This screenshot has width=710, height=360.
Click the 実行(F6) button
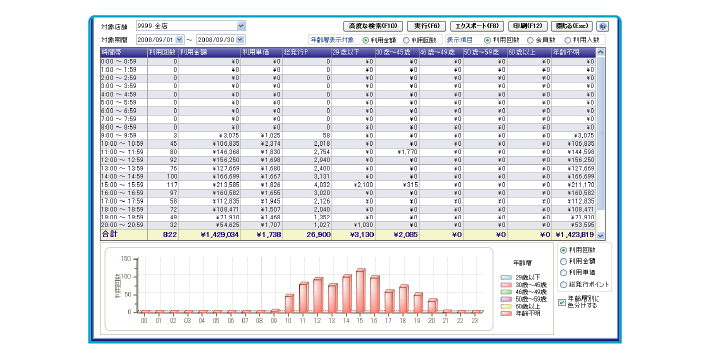pos(426,26)
